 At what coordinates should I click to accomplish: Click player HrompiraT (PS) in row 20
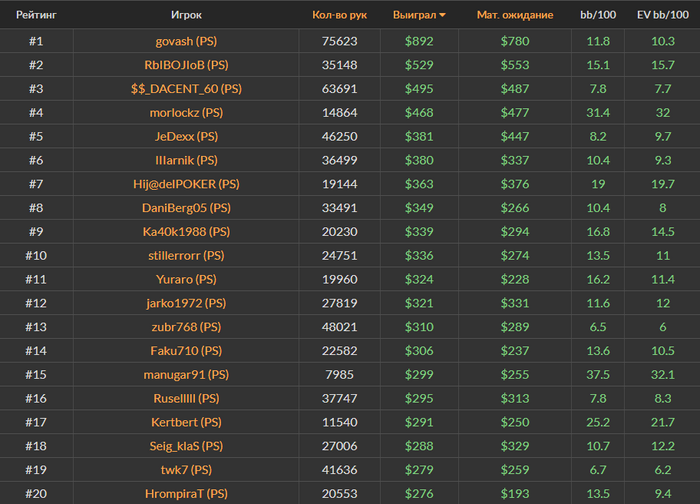coord(186,493)
